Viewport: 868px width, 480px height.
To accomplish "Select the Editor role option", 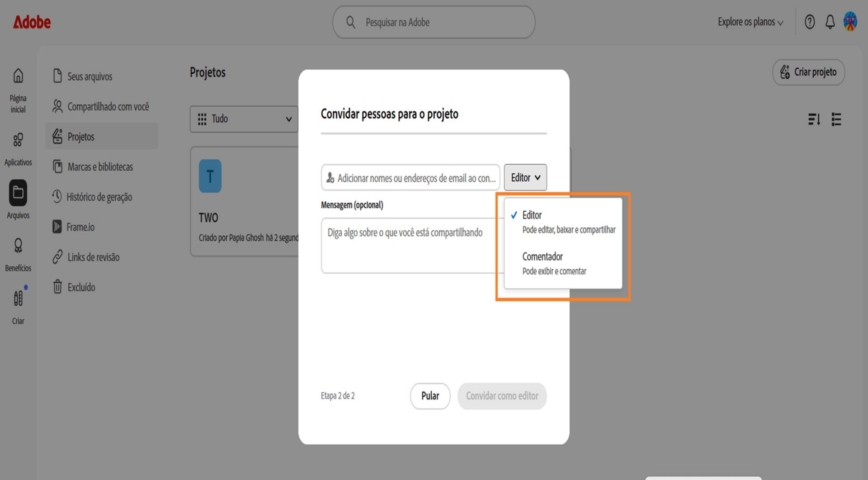I will coord(563,222).
